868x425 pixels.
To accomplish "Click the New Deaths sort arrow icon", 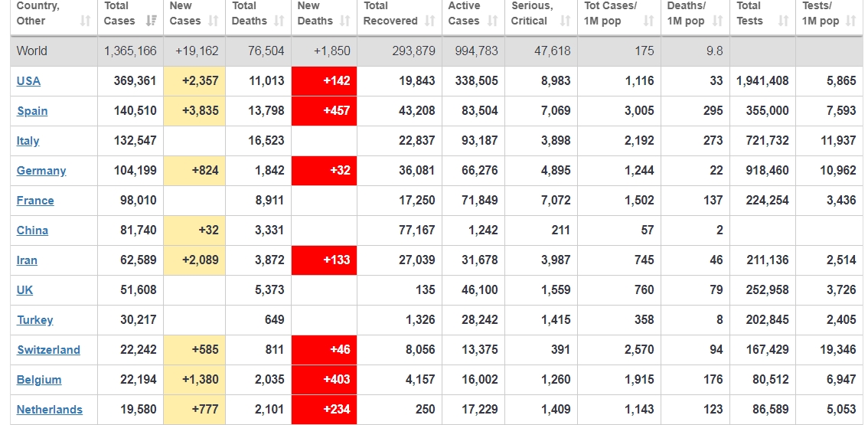I will coord(345,21).
